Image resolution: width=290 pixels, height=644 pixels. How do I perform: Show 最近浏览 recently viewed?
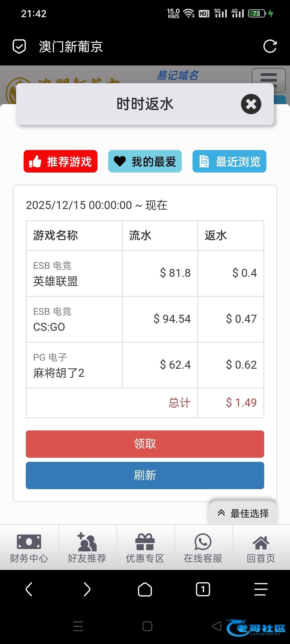click(229, 161)
